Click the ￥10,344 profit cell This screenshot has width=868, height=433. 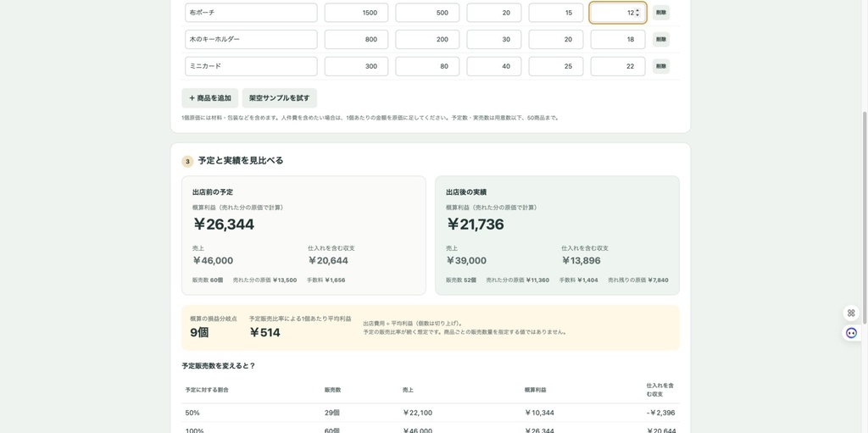539,413
